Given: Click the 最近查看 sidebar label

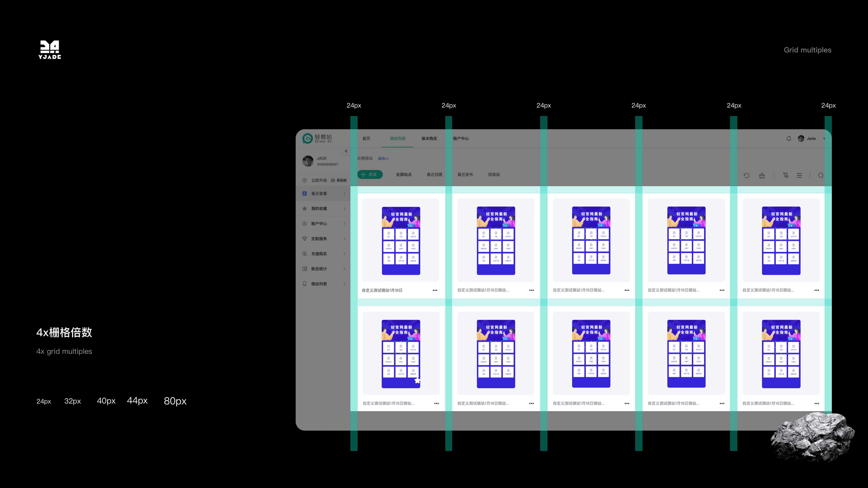Looking at the screenshot, I should 319,194.
